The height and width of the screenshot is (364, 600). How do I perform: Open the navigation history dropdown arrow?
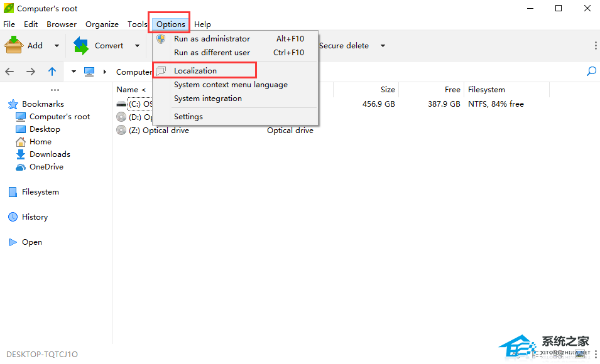click(x=74, y=72)
